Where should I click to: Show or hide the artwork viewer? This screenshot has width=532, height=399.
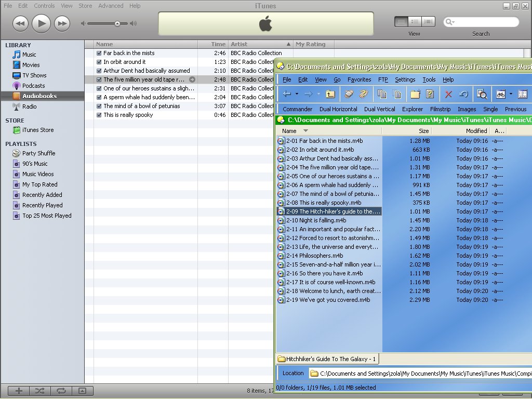click(x=83, y=391)
